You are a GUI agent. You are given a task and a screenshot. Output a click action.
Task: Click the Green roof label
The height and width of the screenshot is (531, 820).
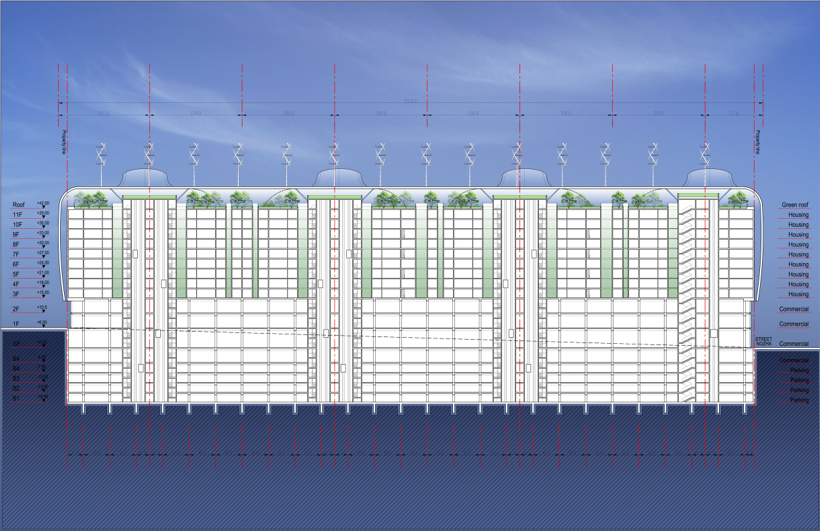[x=795, y=205]
